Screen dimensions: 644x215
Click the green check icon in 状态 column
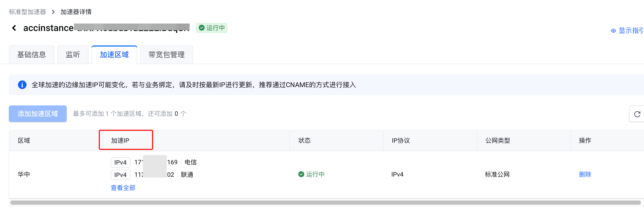point(301,174)
